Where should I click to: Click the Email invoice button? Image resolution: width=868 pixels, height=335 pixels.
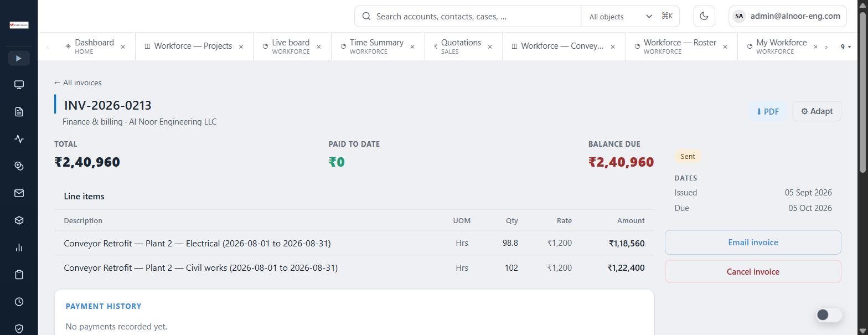[753, 243]
